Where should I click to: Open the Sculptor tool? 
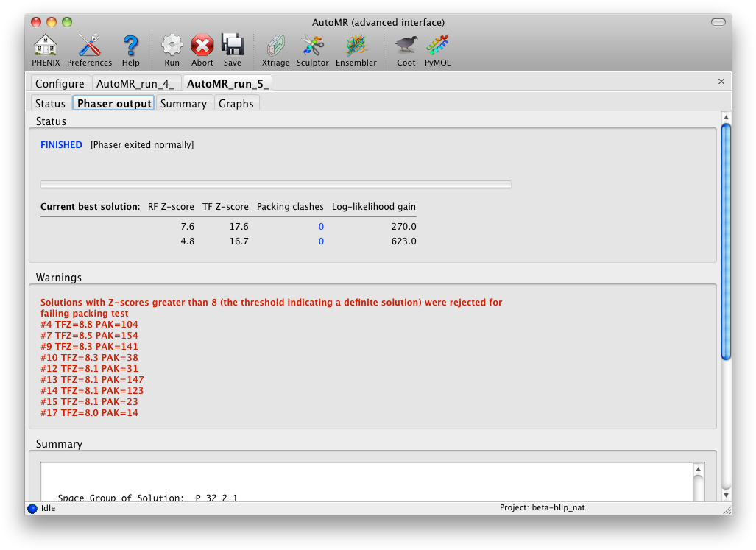click(x=312, y=46)
